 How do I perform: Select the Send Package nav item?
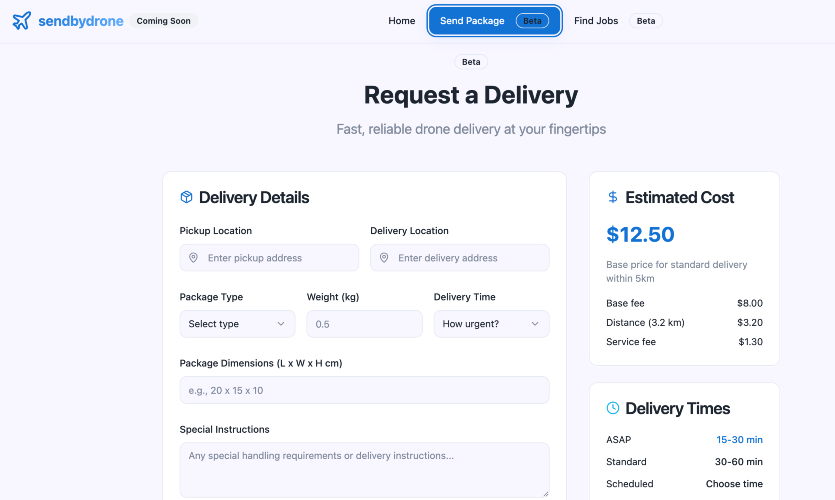494,21
